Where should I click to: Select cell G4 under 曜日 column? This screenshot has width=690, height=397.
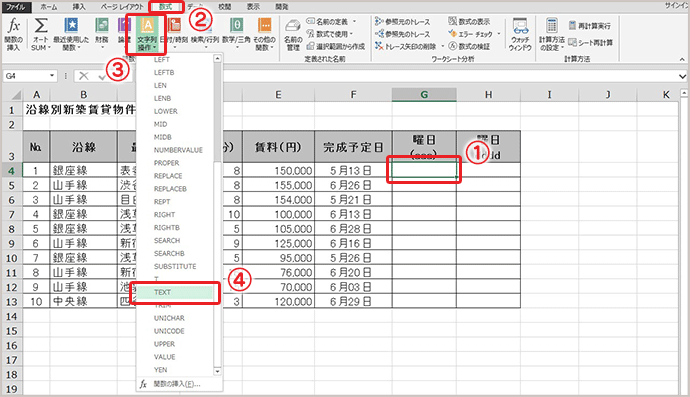[x=424, y=170]
